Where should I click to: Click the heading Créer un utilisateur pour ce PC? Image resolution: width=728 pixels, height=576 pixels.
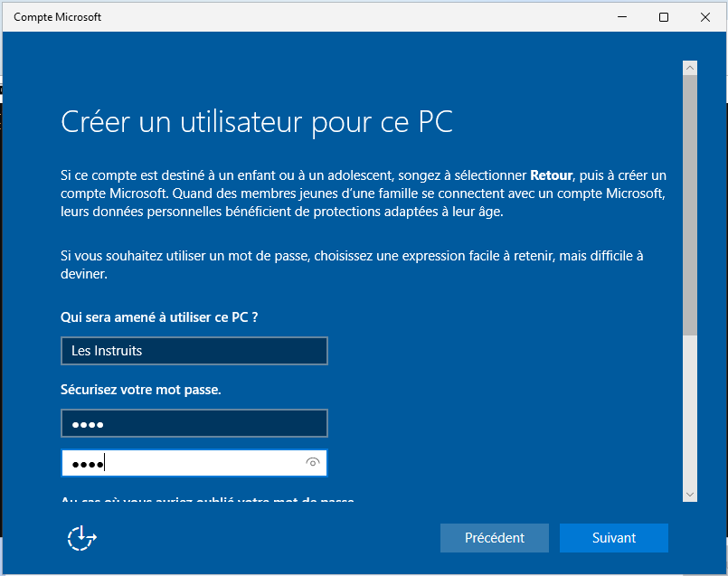257,122
